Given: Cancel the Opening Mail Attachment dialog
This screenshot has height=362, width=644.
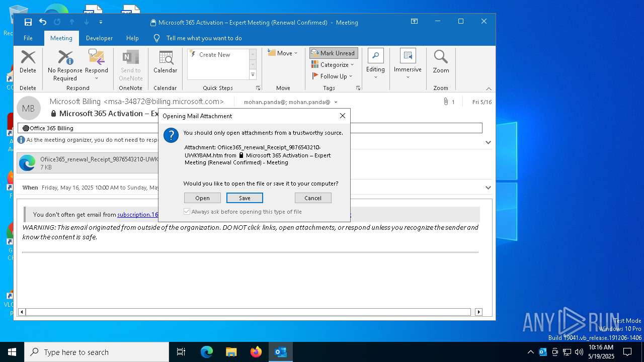Looking at the screenshot, I should (313, 198).
